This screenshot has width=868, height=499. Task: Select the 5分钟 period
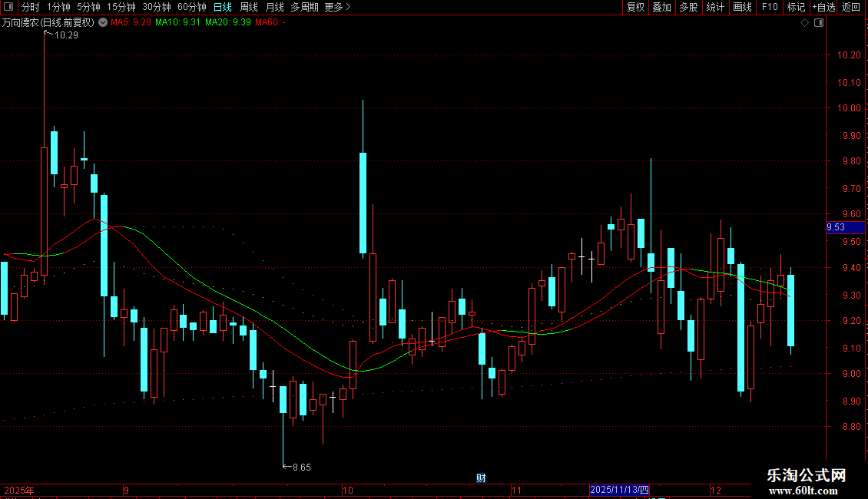point(88,7)
